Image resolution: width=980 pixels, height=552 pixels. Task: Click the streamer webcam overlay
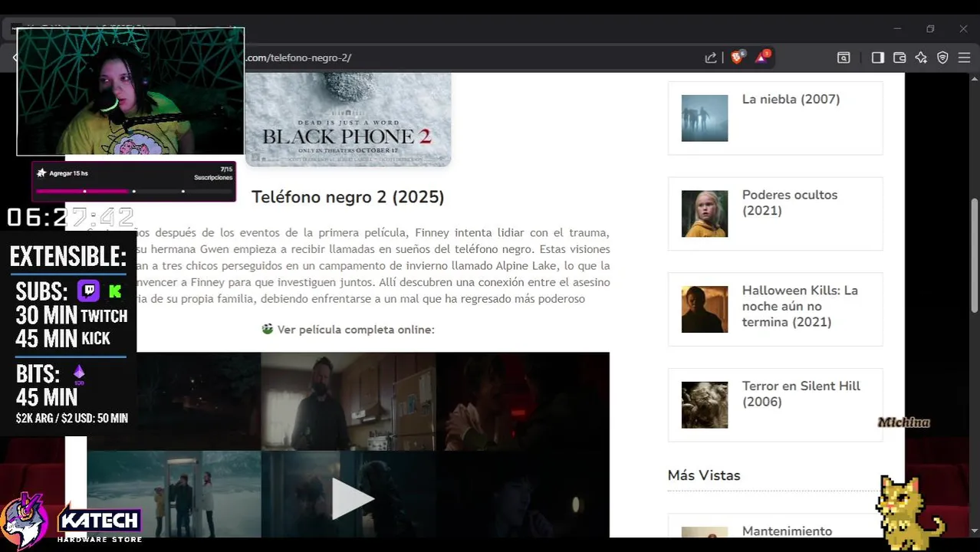[x=130, y=92]
